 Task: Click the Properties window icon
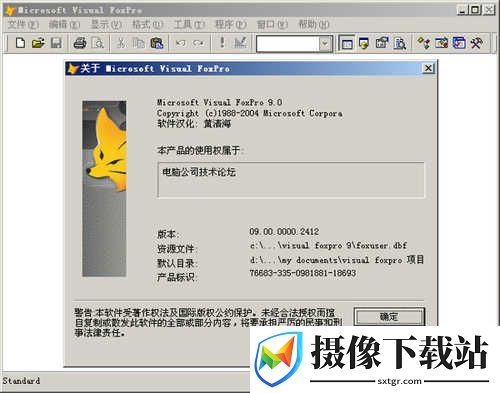click(x=382, y=43)
